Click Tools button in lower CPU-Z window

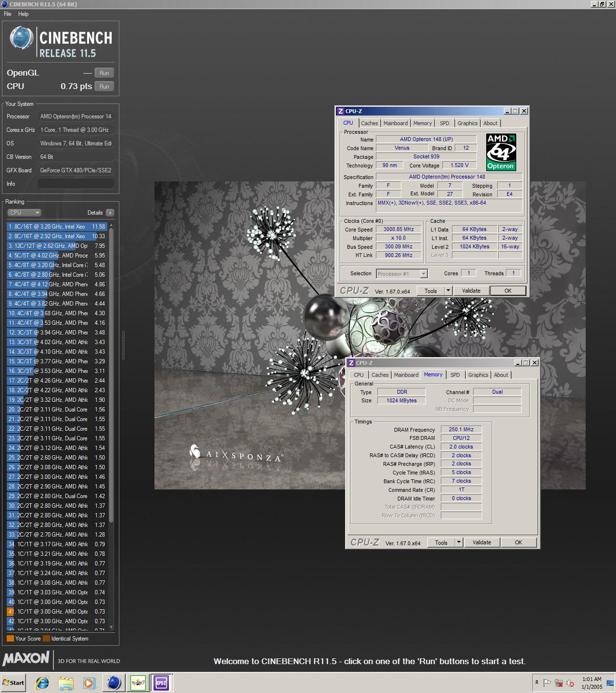(x=441, y=542)
